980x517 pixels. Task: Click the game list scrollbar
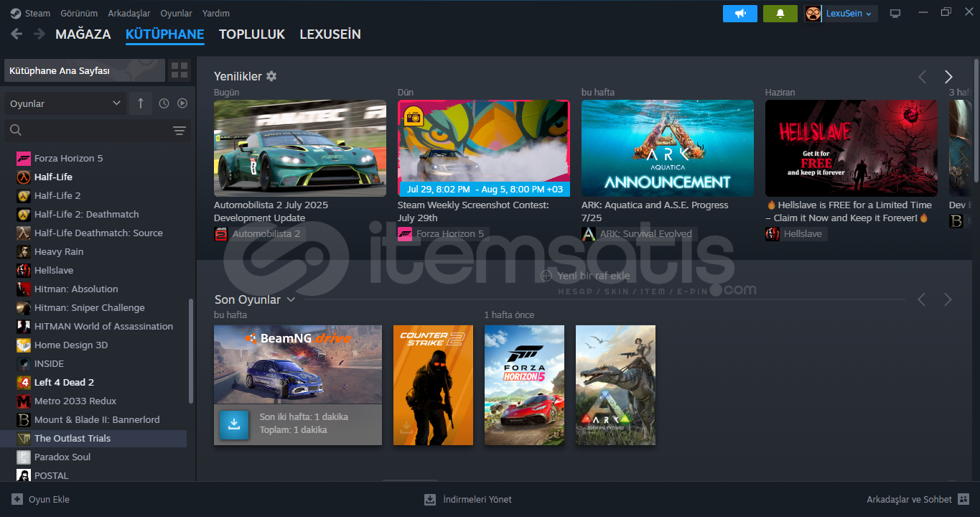click(190, 350)
